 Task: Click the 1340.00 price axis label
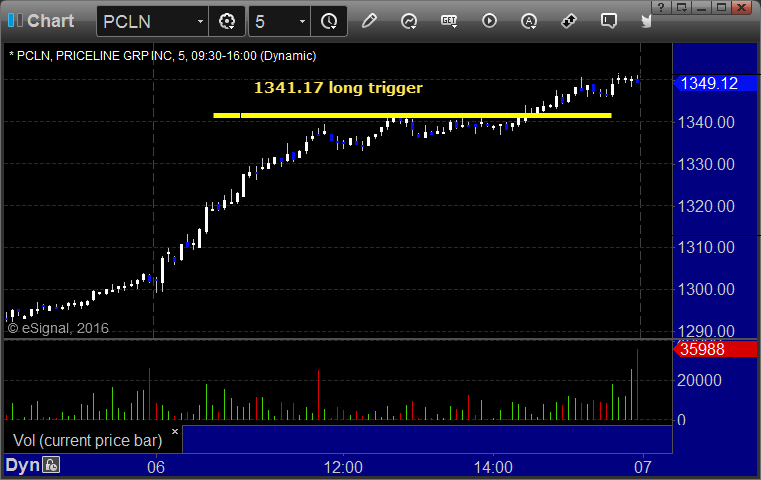pyautogui.click(x=706, y=122)
